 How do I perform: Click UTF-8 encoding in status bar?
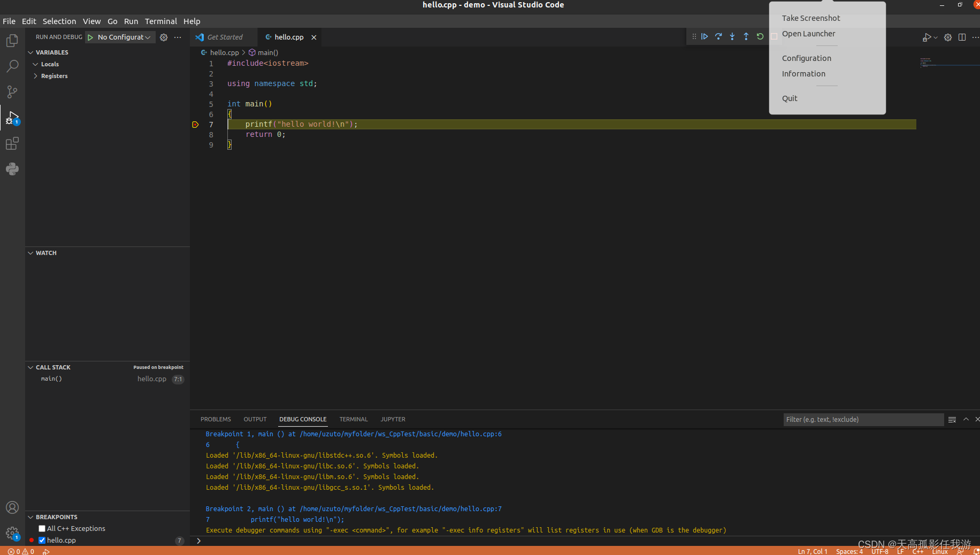click(x=880, y=551)
